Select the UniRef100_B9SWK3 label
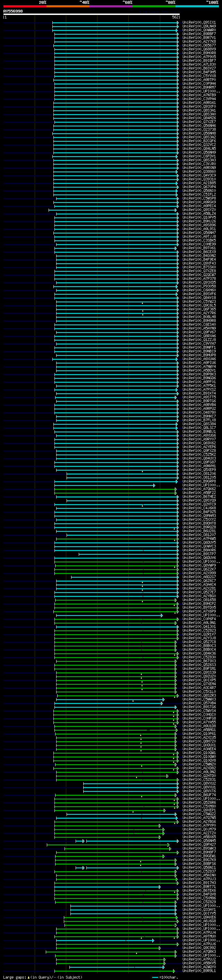Image resolution: width=222 pixels, height=980 pixels. coord(199,848)
